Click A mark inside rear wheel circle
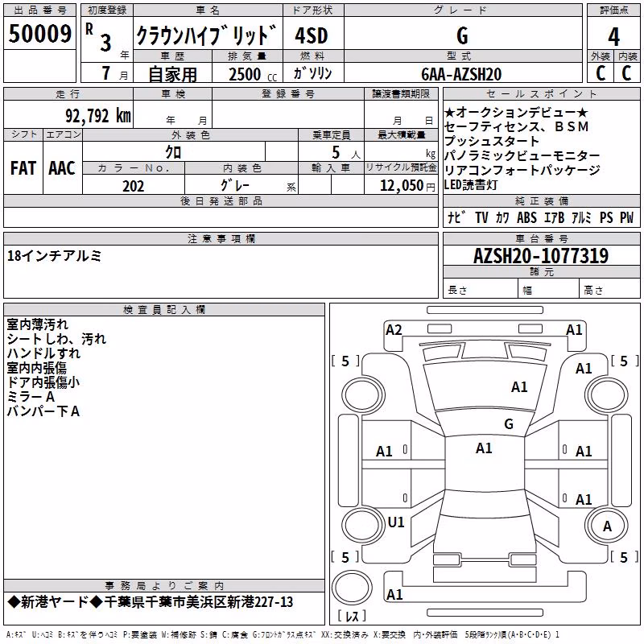This screenshot has width=644, height=644. (607, 526)
